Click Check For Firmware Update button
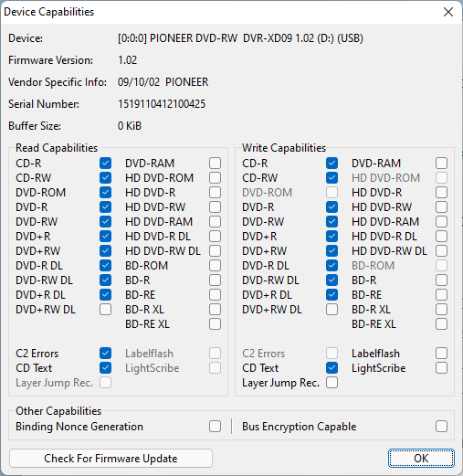Image resolution: width=463 pixels, height=476 pixels. pyautogui.click(x=110, y=458)
